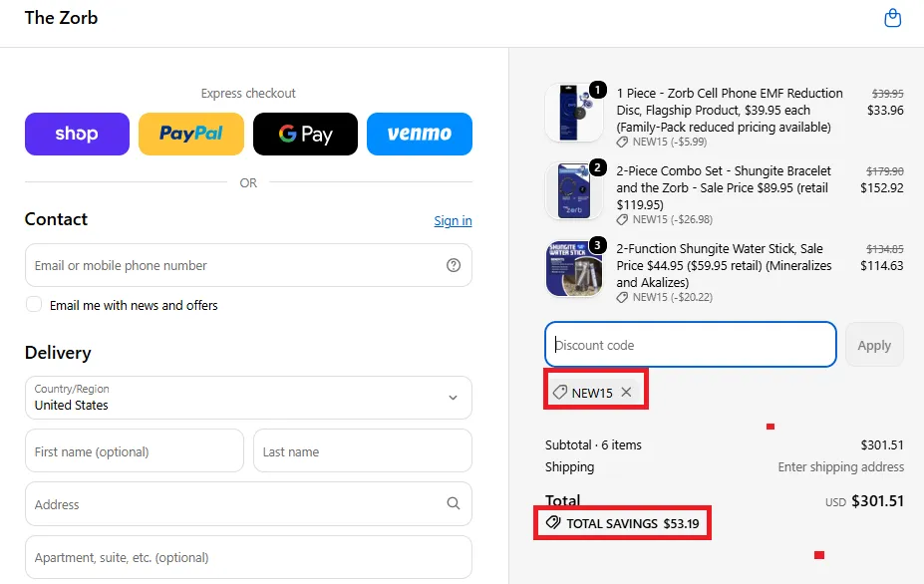
Task: Click into the Discount code field
Action: [x=691, y=345]
